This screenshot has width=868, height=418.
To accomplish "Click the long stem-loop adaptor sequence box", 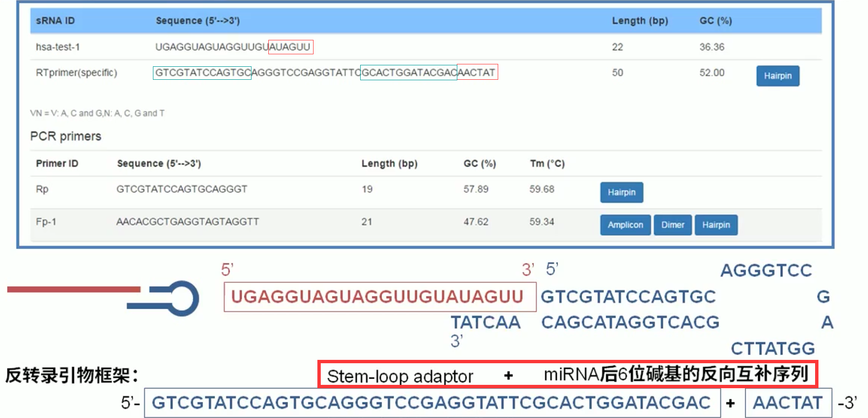I will tap(432, 403).
